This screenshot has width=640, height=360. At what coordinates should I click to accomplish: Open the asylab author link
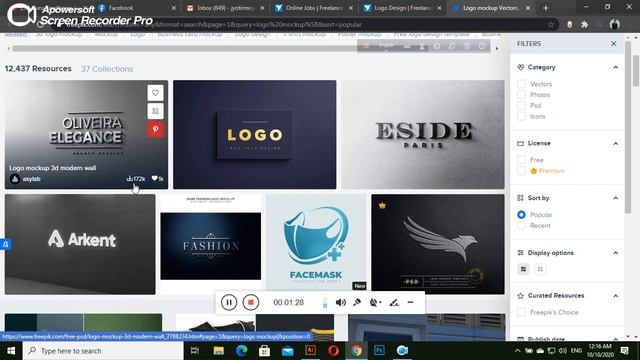coord(31,179)
